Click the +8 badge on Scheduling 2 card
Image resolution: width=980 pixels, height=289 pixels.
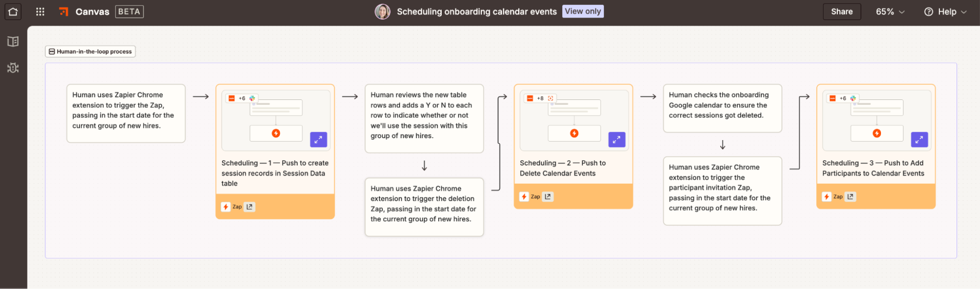(x=539, y=97)
